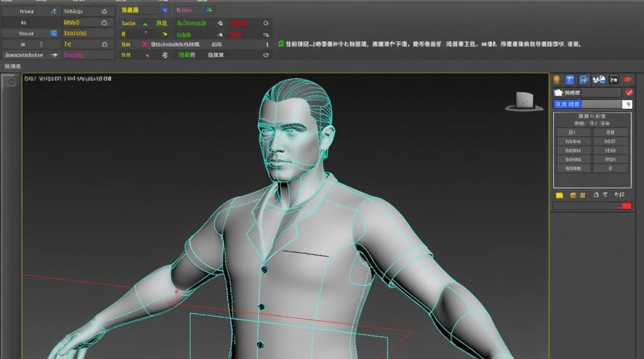The width and height of the screenshot is (644, 359).
Task: Toggle the small gray checkbox in the fourth left-panel row
Action: click(41, 45)
